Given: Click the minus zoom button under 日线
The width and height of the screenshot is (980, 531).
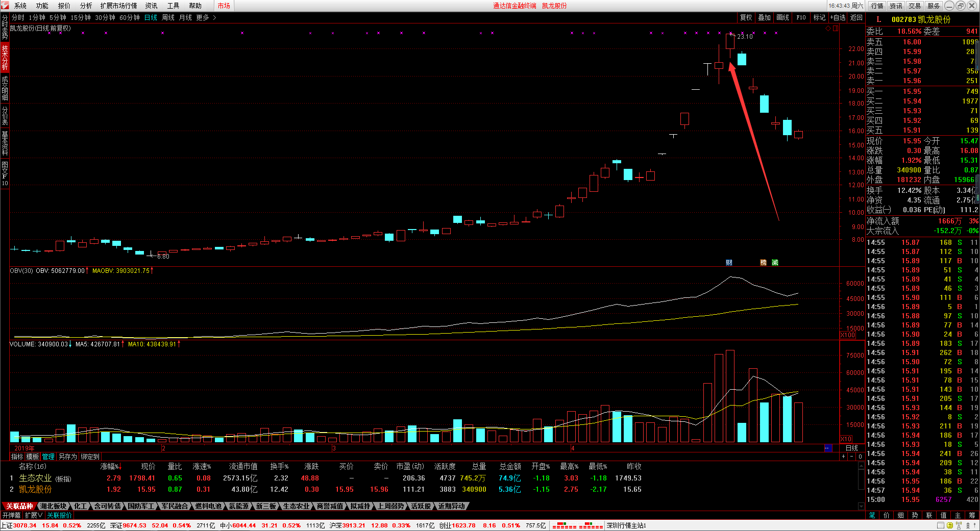Looking at the screenshot, I should pos(851,457).
